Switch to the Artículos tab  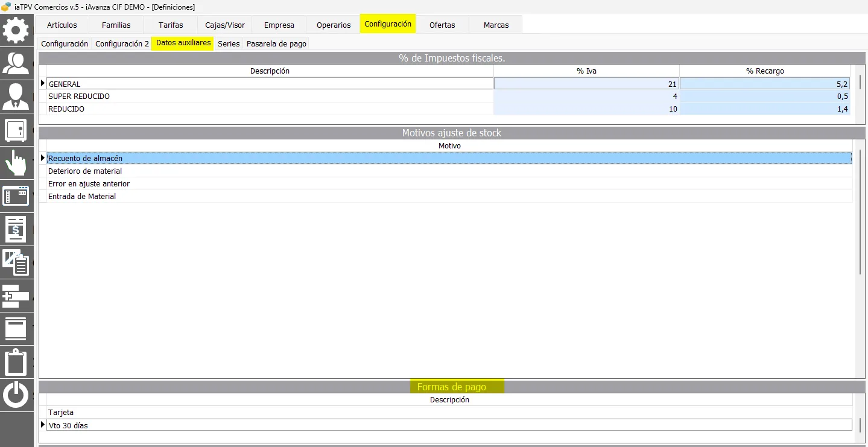click(62, 25)
